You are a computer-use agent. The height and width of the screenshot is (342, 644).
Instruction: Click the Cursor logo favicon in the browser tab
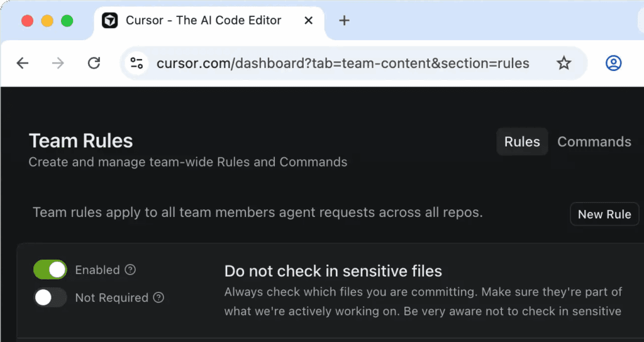coord(109,21)
